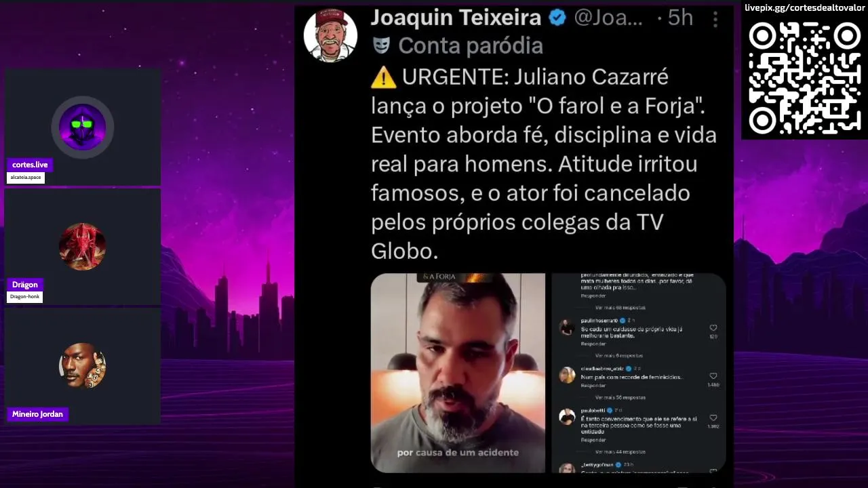Click the Mineiro Jordan participant avatar

83,366
